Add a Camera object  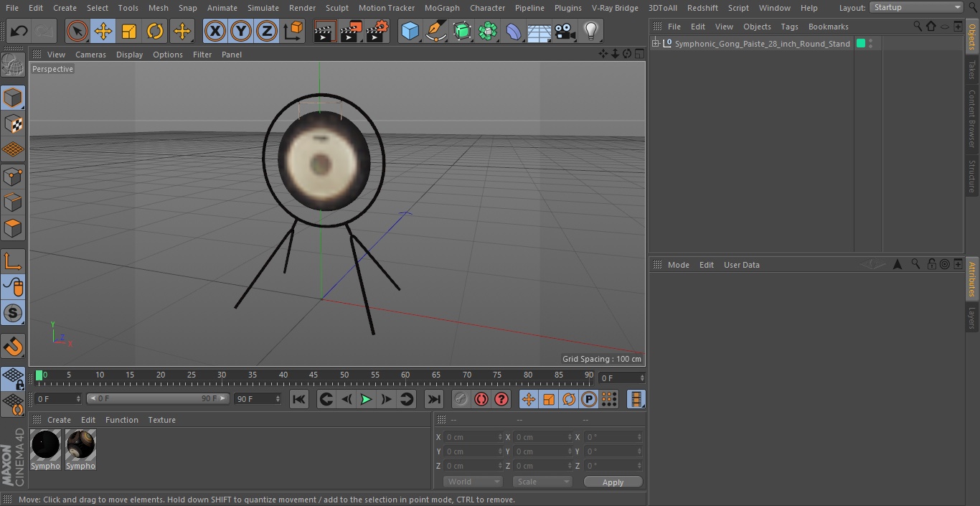565,31
